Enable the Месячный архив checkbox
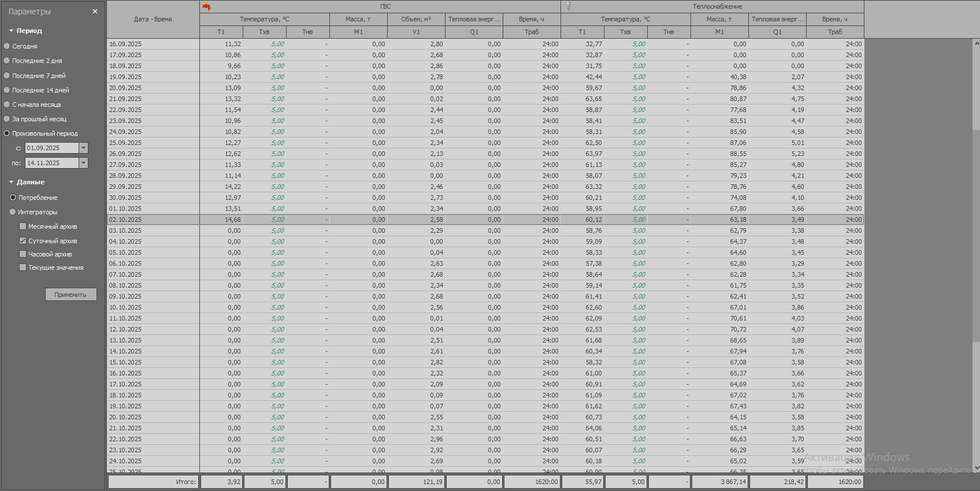The width and height of the screenshot is (980, 491). coord(23,226)
